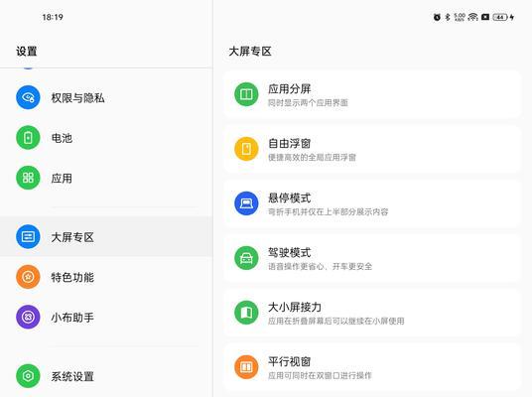Image resolution: width=532 pixels, height=397 pixels.
Task: Tap the alarm icon in status bar
Action: 437,17
